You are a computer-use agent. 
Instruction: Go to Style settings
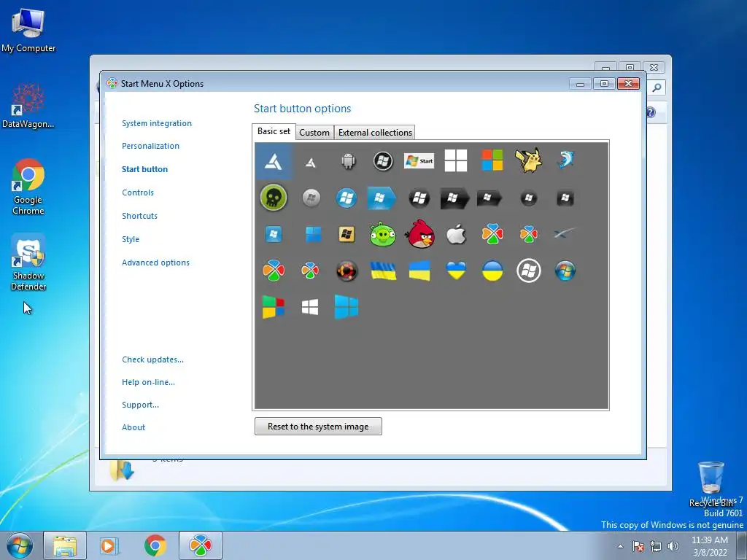[131, 239]
